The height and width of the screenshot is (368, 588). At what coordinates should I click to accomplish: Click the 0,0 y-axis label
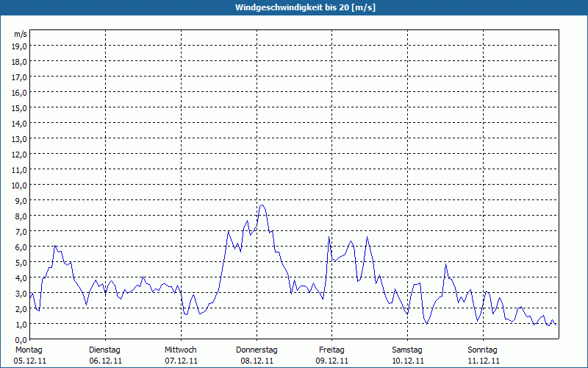tap(21, 339)
